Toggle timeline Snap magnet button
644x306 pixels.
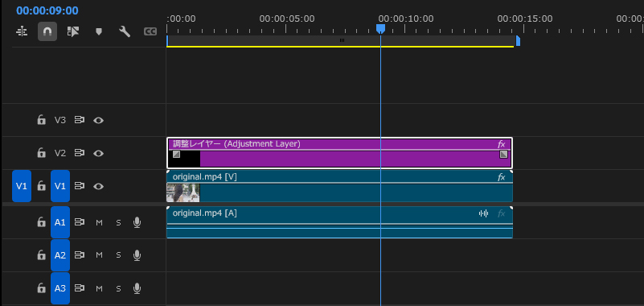click(47, 31)
